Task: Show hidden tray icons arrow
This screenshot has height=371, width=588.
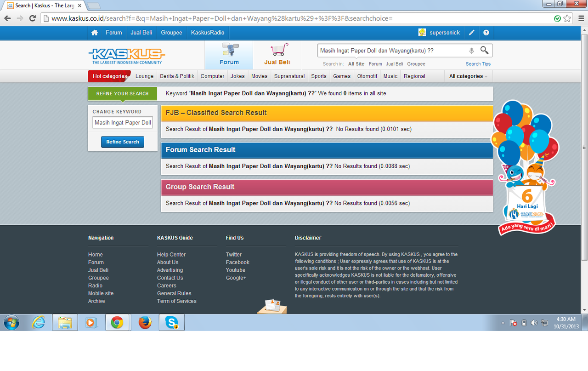Action: [x=503, y=323]
